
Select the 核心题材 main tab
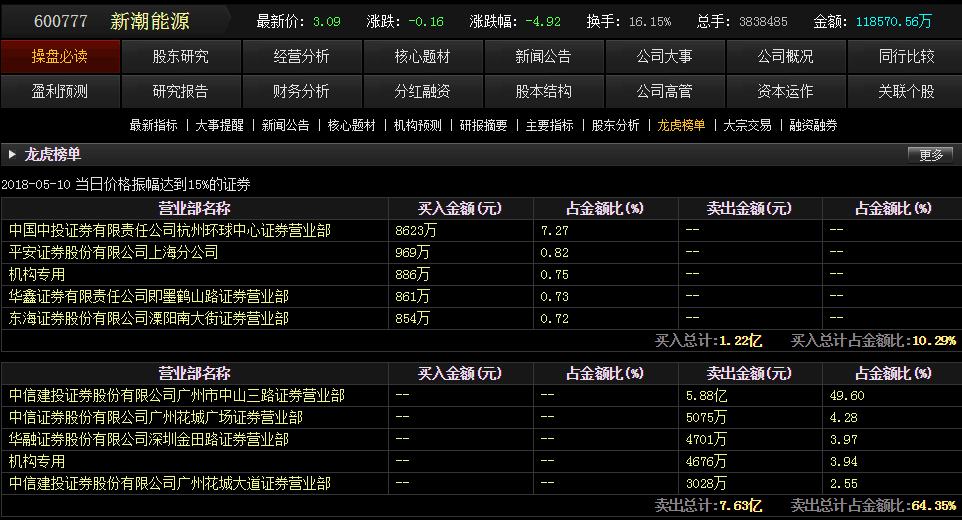tap(423, 56)
